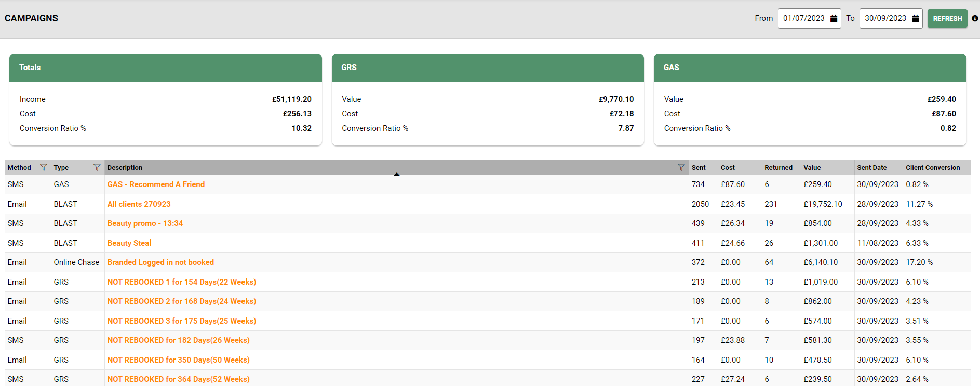Viewport: 980px width, 386px height.
Task: Open the All clients 270923 campaign link
Action: [139, 204]
